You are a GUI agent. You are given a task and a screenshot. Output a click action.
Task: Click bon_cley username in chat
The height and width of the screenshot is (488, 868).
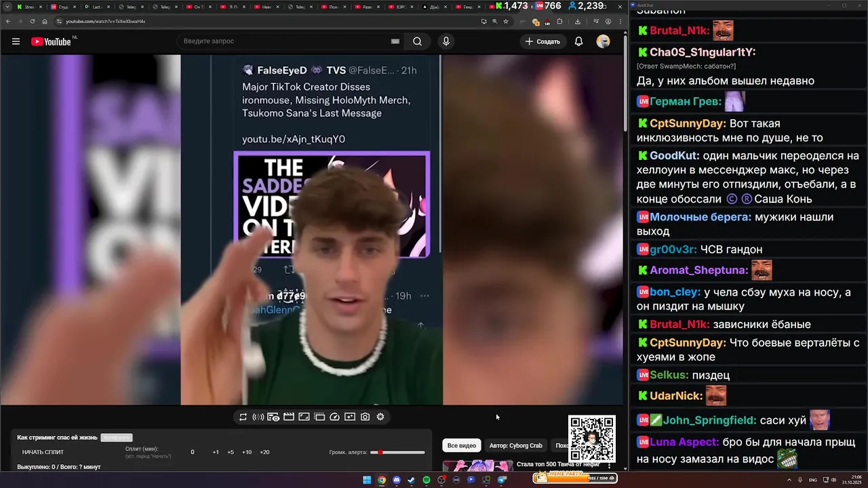675,292
